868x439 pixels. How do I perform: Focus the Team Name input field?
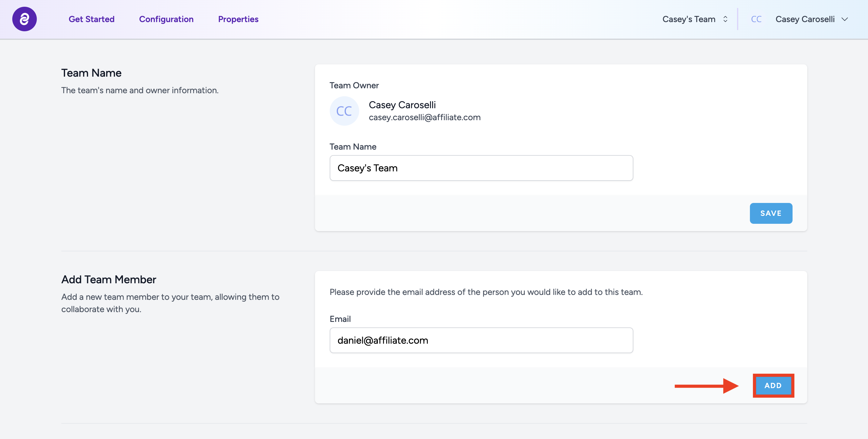(x=481, y=168)
